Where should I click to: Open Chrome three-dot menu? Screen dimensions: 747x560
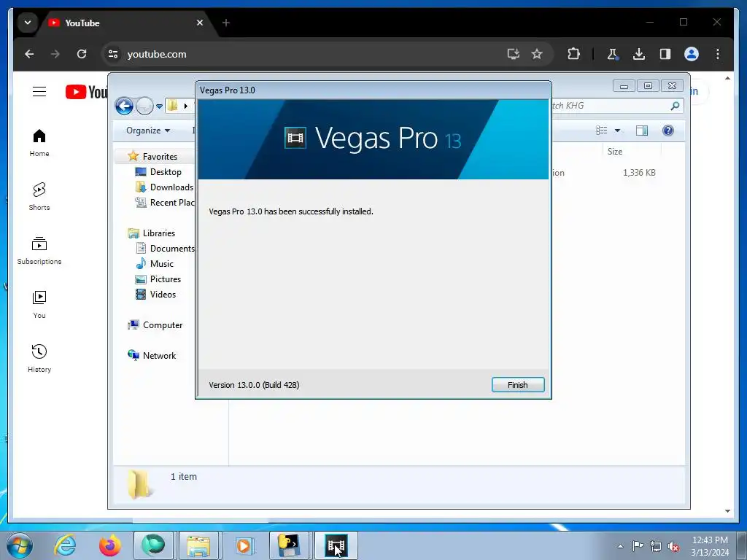[718, 54]
